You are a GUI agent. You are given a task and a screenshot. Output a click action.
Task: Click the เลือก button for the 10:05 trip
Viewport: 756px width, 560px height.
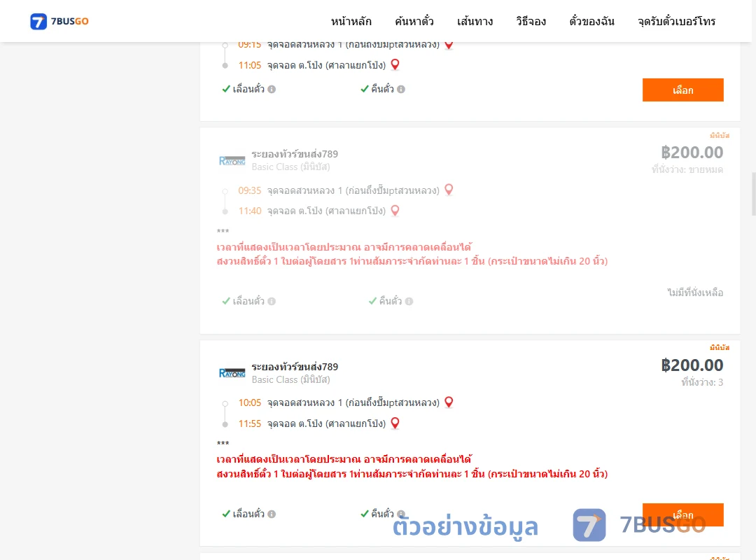682,514
